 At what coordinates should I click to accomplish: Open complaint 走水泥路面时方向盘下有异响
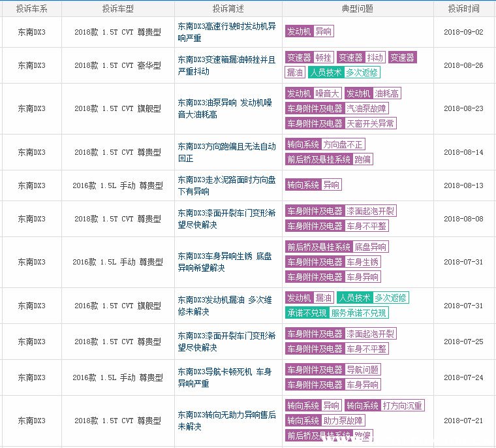pyautogui.click(x=226, y=185)
